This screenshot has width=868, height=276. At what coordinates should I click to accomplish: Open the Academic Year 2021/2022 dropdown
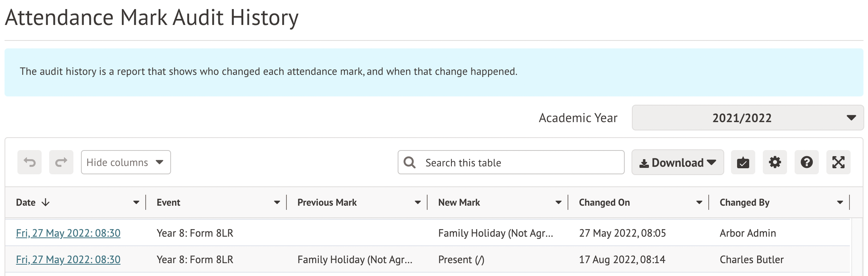coord(747,118)
